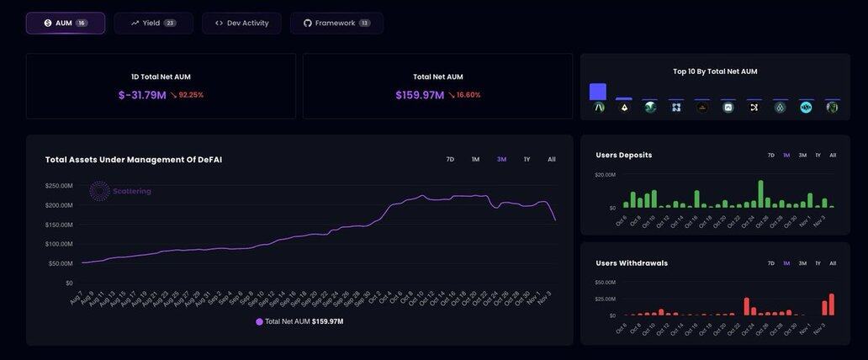Choose 7D range for Users Withdrawals
This screenshot has width=868, height=360.
pyautogui.click(x=770, y=263)
